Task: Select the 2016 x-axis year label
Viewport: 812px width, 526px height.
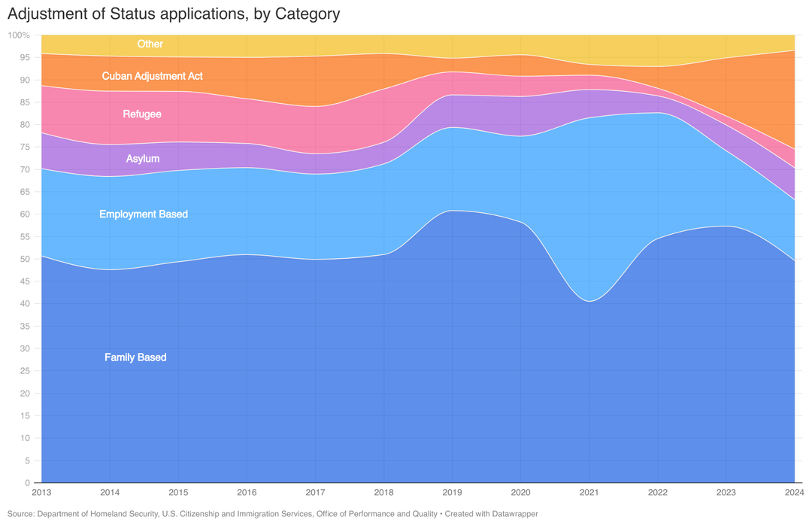Action: (247, 493)
